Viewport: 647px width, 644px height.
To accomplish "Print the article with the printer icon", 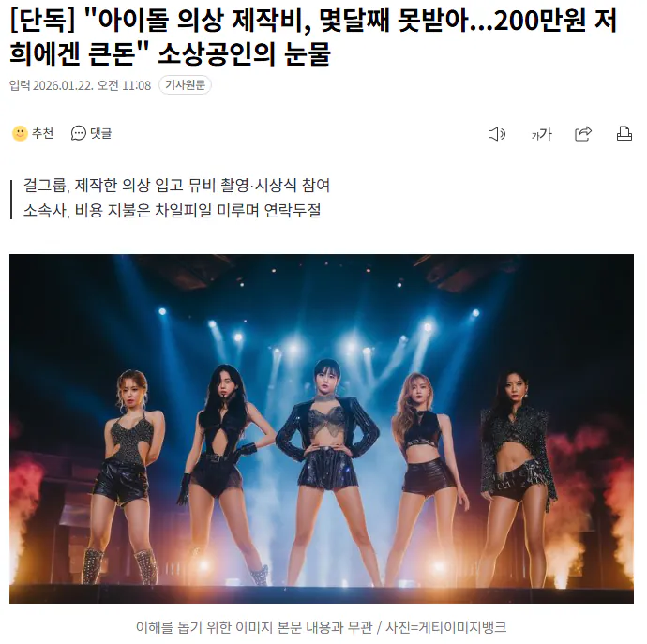I will pyautogui.click(x=624, y=134).
